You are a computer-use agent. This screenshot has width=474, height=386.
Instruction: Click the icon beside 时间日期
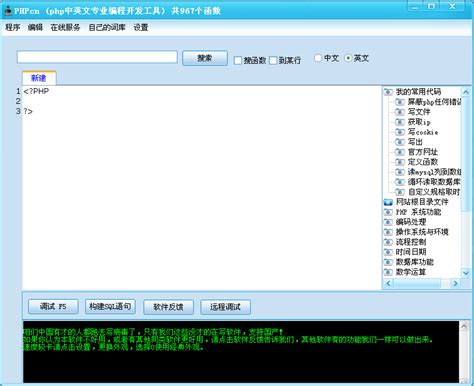388,252
